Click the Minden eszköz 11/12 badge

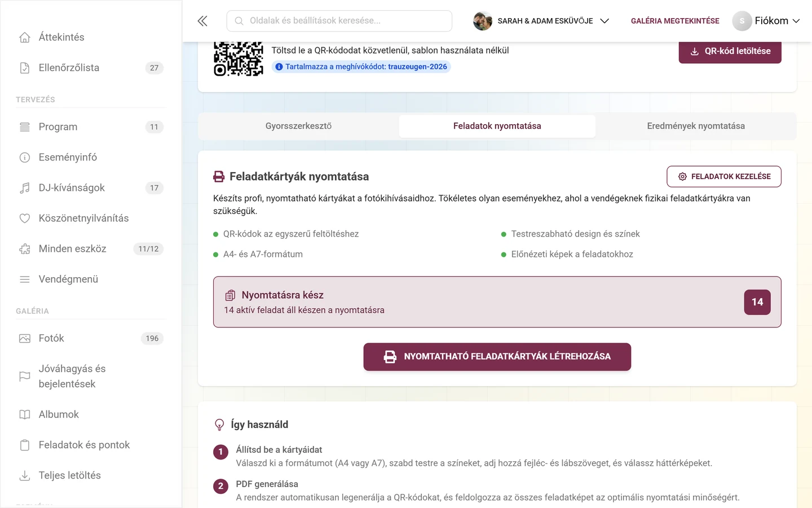click(x=148, y=249)
